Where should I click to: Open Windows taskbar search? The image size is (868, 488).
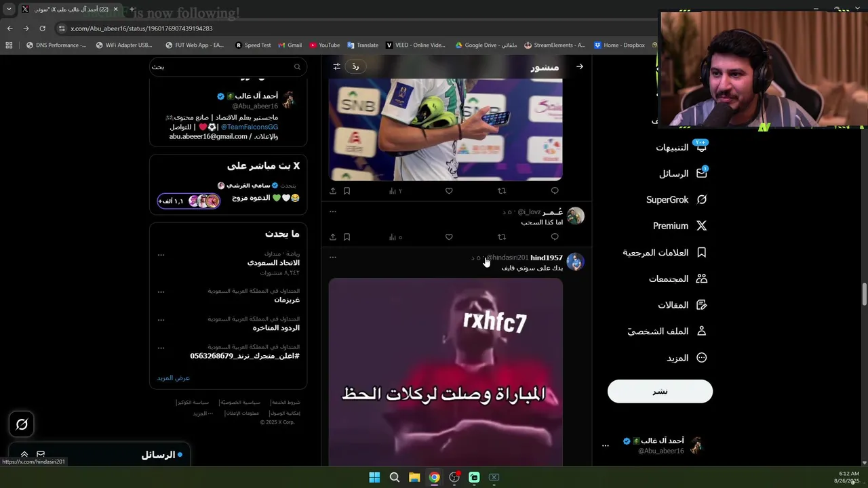(394, 477)
